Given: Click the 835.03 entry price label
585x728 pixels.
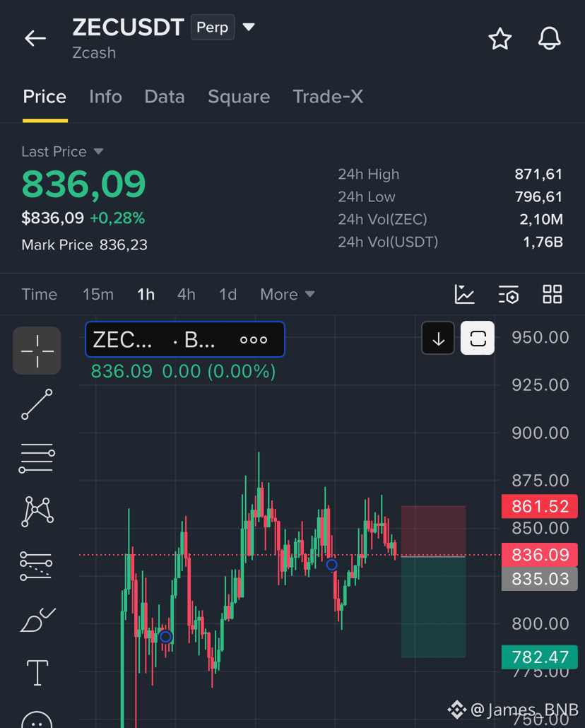Looking at the screenshot, I should 540,578.
